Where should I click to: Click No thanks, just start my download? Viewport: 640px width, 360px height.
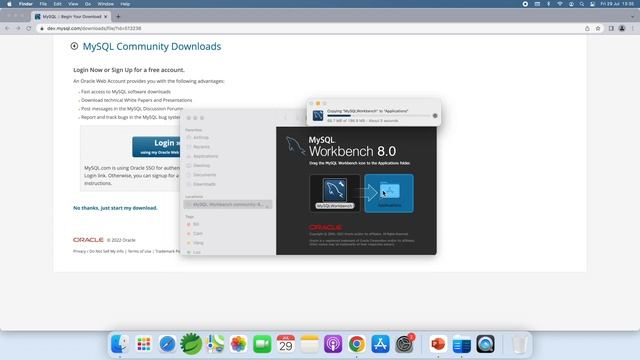pyautogui.click(x=115, y=208)
